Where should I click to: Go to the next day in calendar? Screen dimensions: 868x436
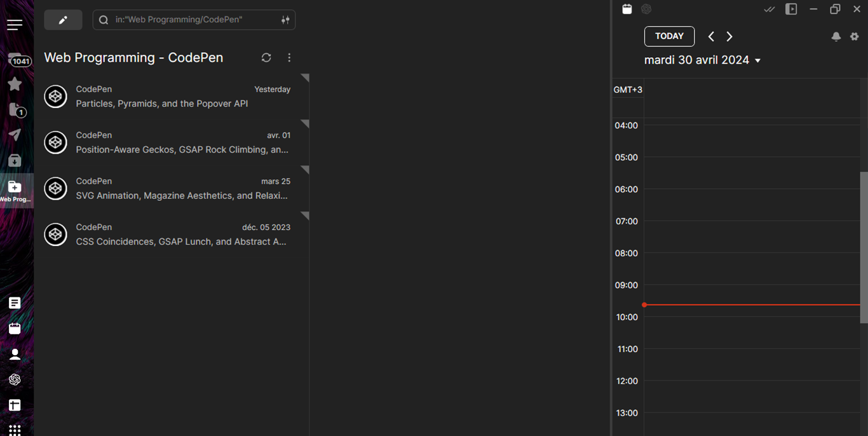pos(729,36)
